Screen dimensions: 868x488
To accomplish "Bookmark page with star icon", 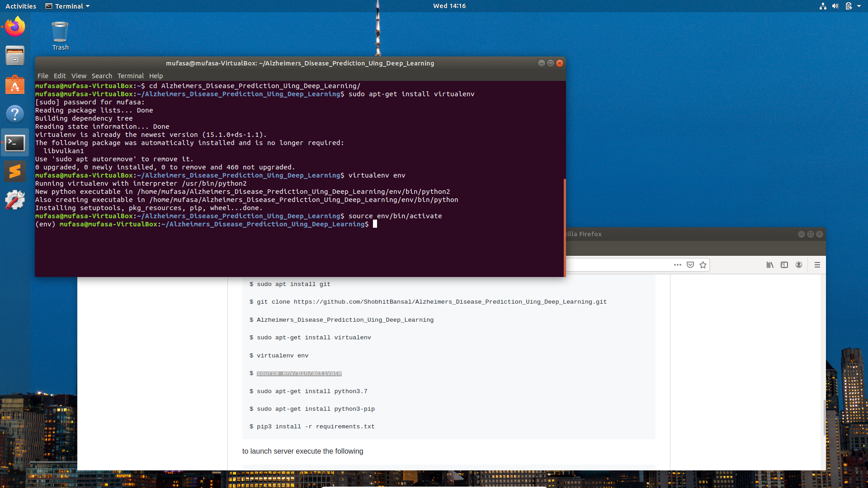I will pyautogui.click(x=703, y=265).
